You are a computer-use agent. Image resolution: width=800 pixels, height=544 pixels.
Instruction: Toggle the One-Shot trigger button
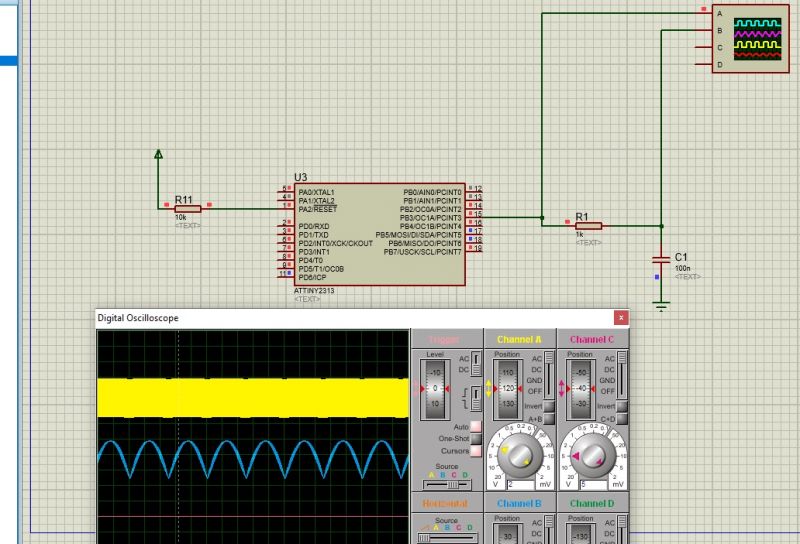point(476,439)
